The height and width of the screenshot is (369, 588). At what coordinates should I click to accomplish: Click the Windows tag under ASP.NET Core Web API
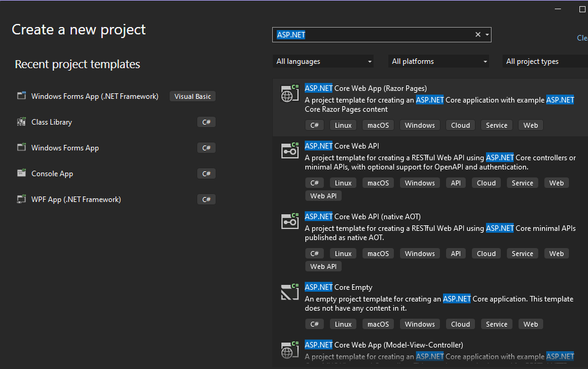(420, 183)
